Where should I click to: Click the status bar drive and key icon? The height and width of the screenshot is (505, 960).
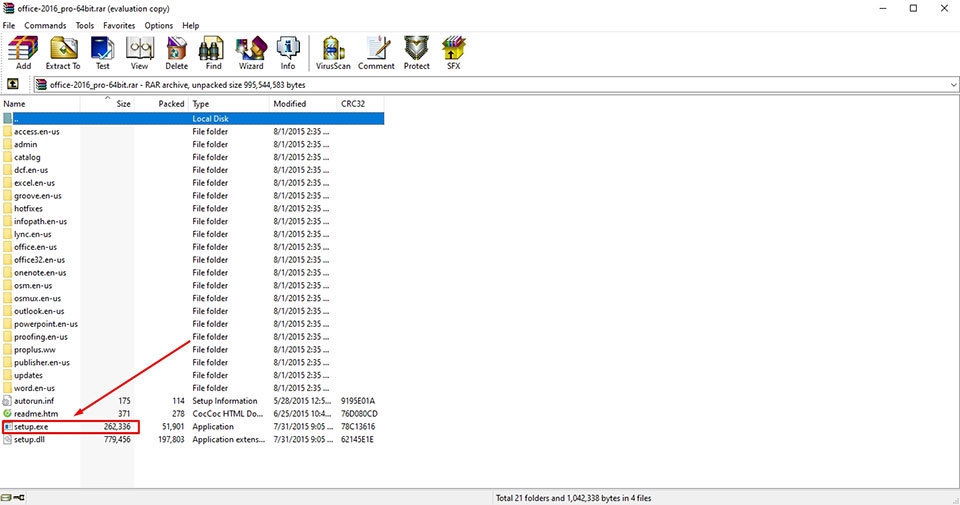[x=13, y=498]
